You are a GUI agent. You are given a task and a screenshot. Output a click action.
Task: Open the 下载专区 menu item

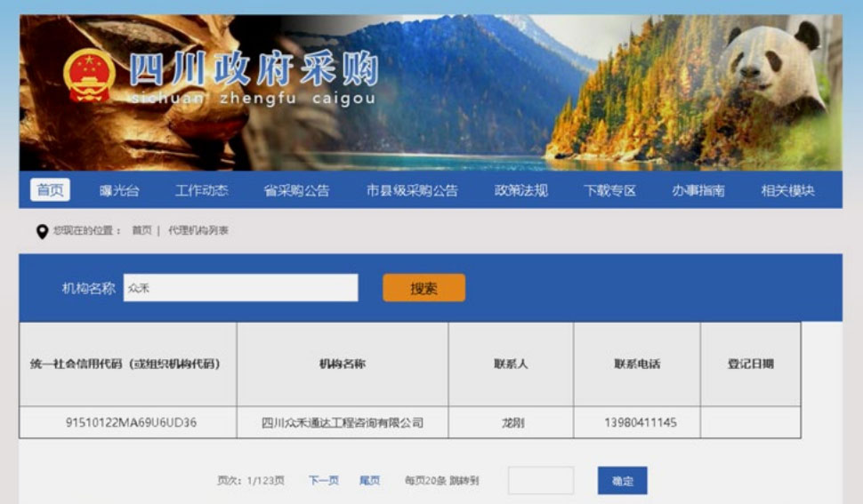coord(609,190)
